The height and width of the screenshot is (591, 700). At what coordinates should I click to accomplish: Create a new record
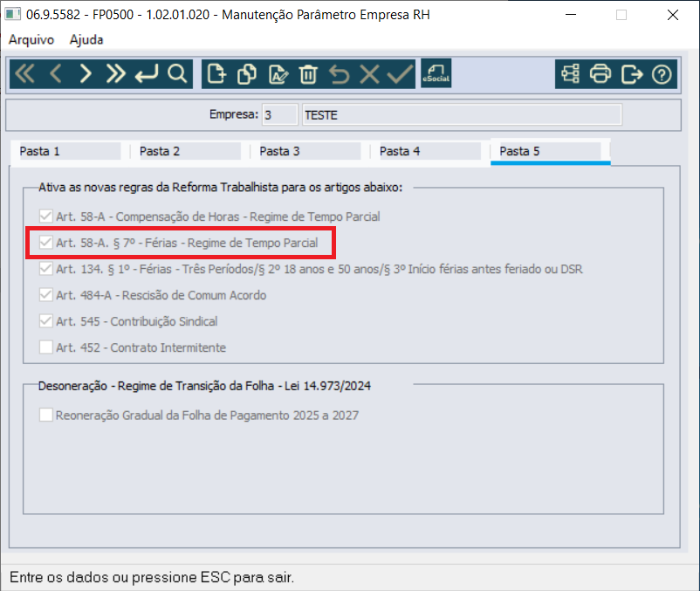(x=217, y=74)
